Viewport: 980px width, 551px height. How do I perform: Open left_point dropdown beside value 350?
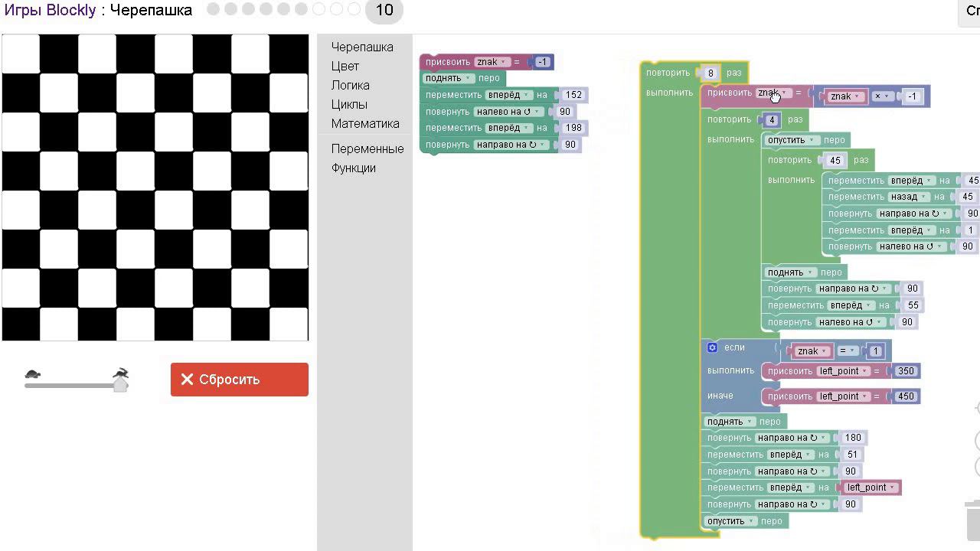[843, 371]
